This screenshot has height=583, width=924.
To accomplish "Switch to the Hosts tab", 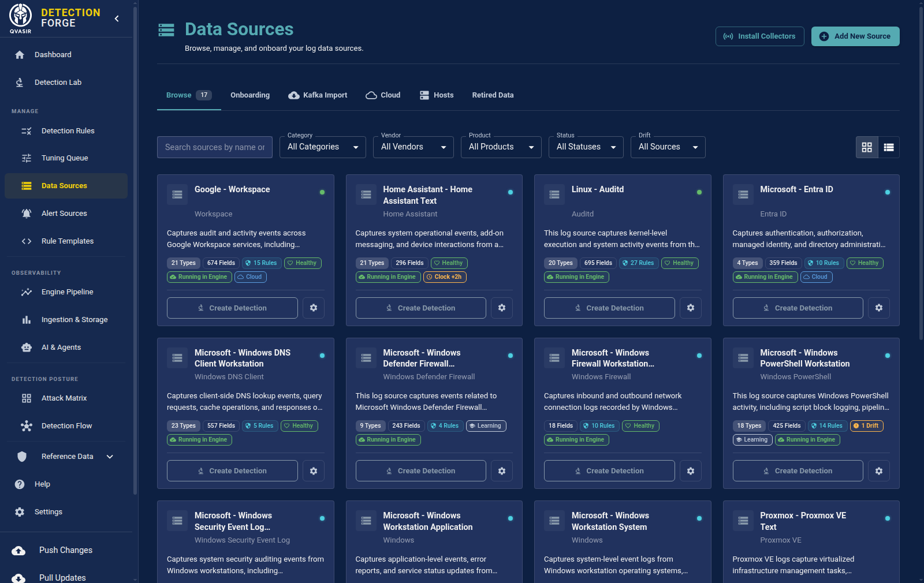I will 437,95.
